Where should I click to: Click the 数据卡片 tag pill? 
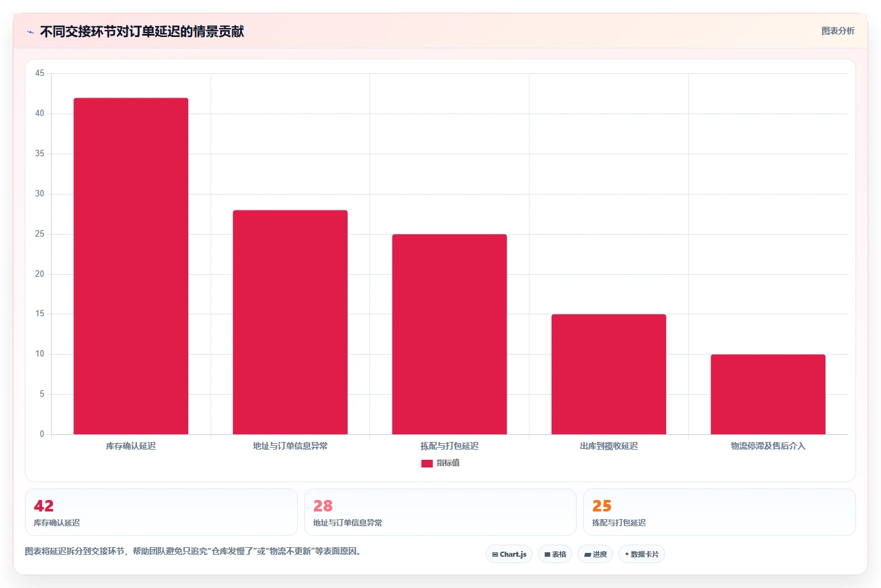642,554
